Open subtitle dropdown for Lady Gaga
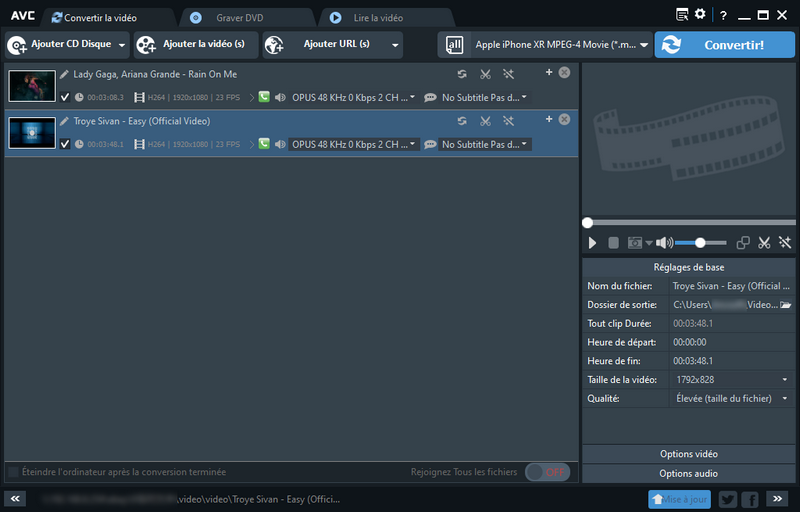 point(484,97)
